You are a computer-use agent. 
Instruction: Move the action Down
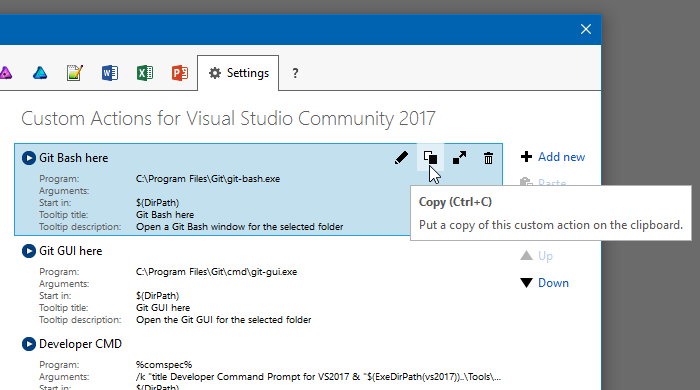point(553,283)
